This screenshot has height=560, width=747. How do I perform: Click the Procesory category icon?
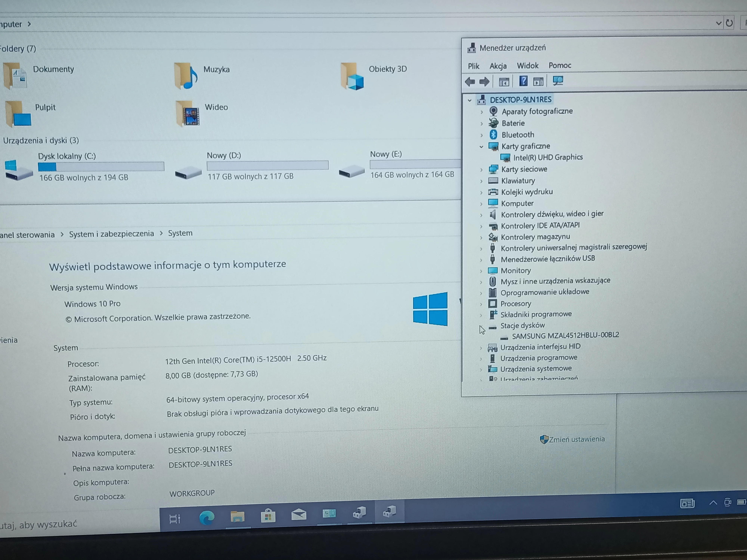(492, 304)
